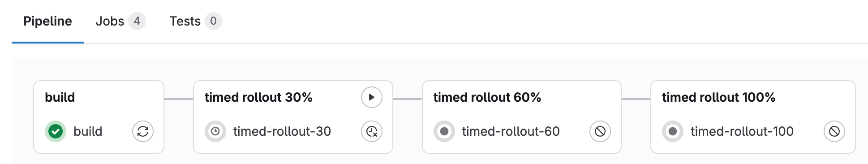868x164 pixels.
Task: Open the timed-rollout-30 job details
Action: click(x=282, y=131)
